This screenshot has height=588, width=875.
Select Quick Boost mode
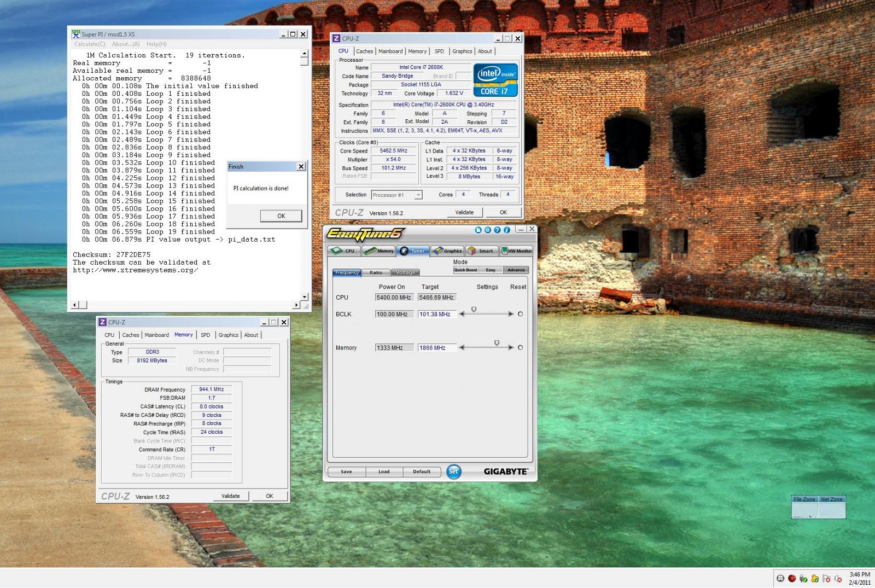(466, 270)
